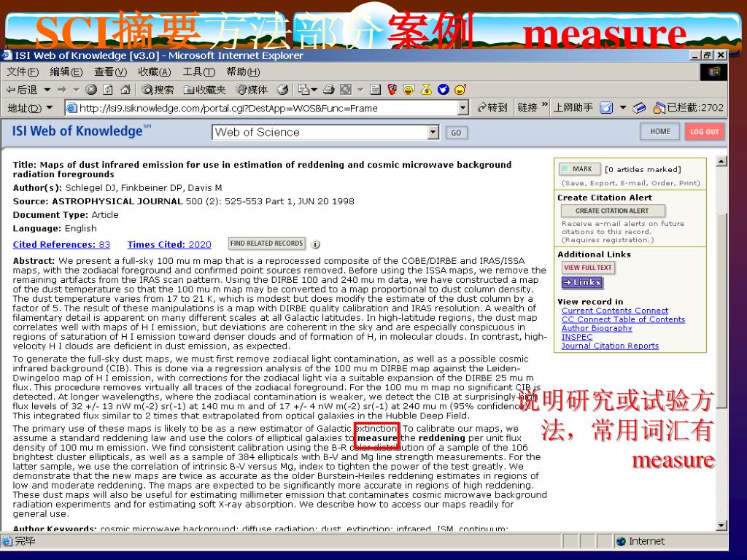Viewport: 747px width, 560px height.
Task: Go to the browser home page icon
Action: point(125,90)
